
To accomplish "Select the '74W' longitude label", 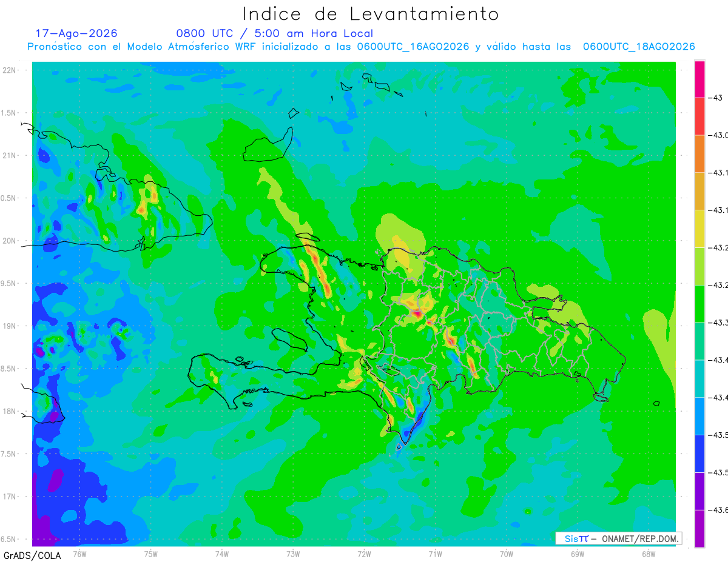I will coord(222,554).
